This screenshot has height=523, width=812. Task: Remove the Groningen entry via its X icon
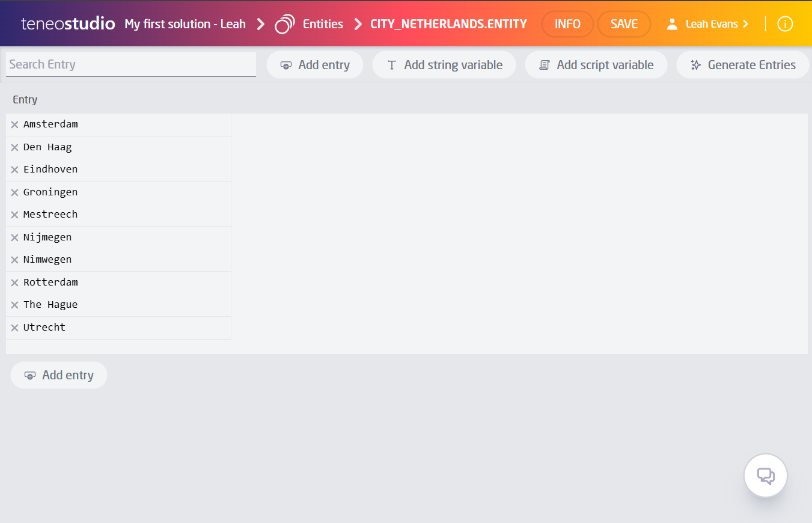coord(14,193)
